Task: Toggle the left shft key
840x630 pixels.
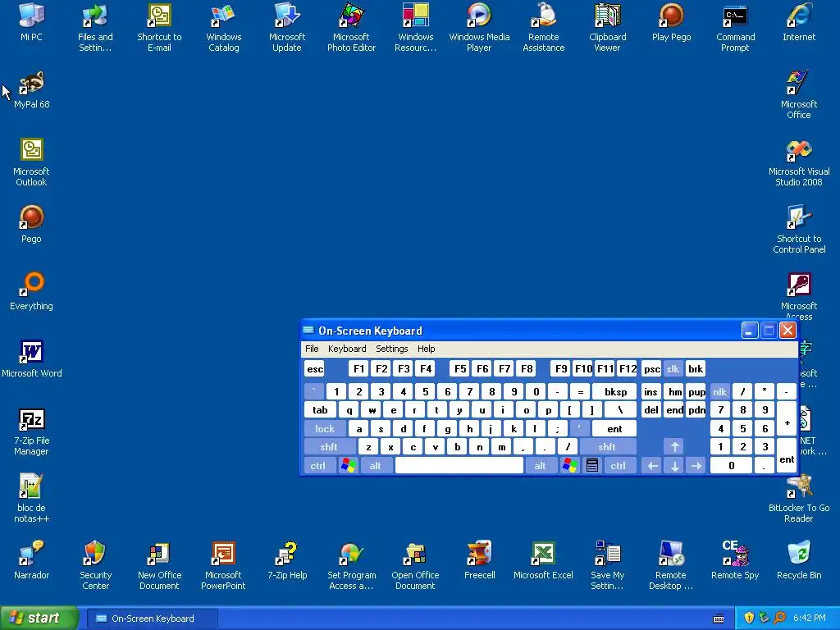Action: pos(330,447)
